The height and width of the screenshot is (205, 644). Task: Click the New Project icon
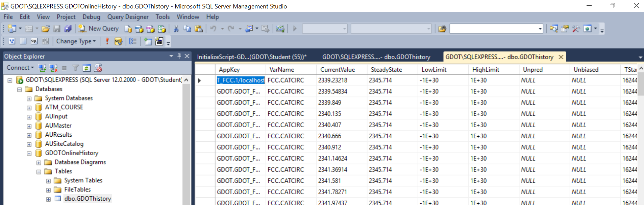[x=12, y=29]
